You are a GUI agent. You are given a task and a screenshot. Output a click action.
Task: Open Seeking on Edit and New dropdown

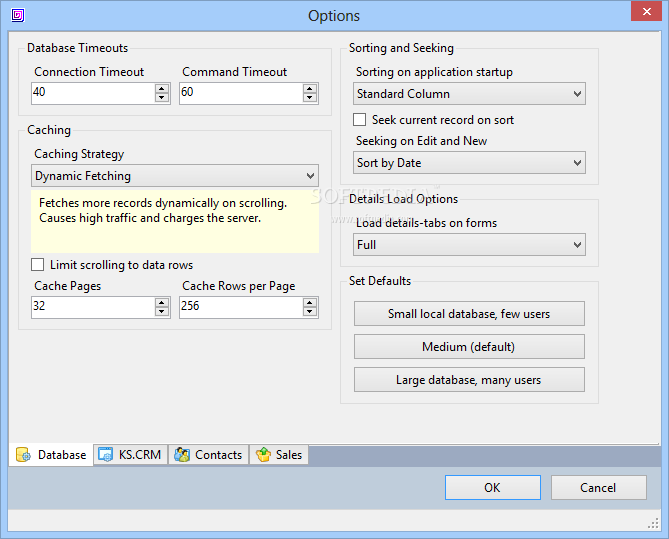[x=469, y=163]
